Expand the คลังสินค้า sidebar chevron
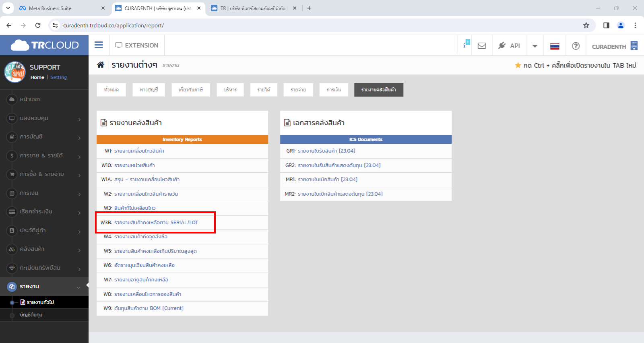Viewport: 644px width, 343px height. tap(79, 250)
